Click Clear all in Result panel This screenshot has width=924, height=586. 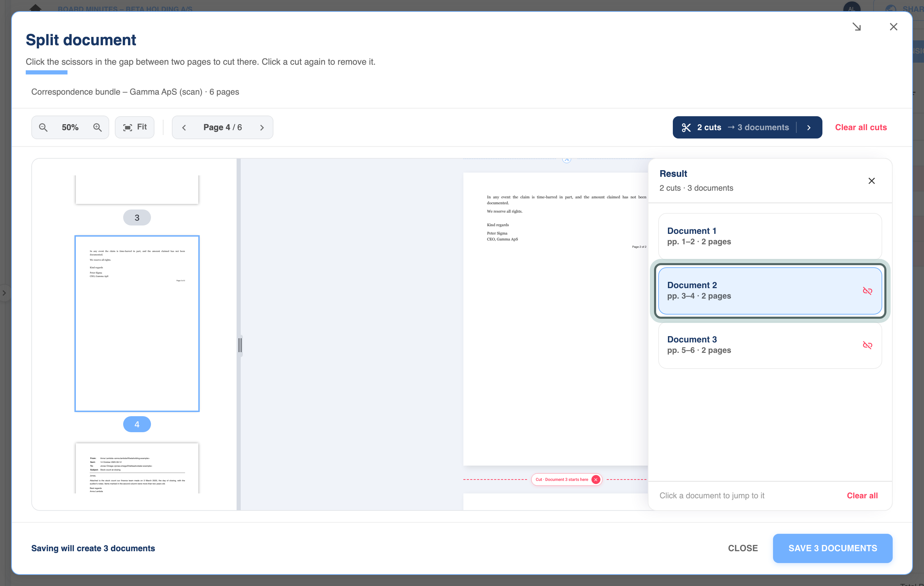coord(862,496)
